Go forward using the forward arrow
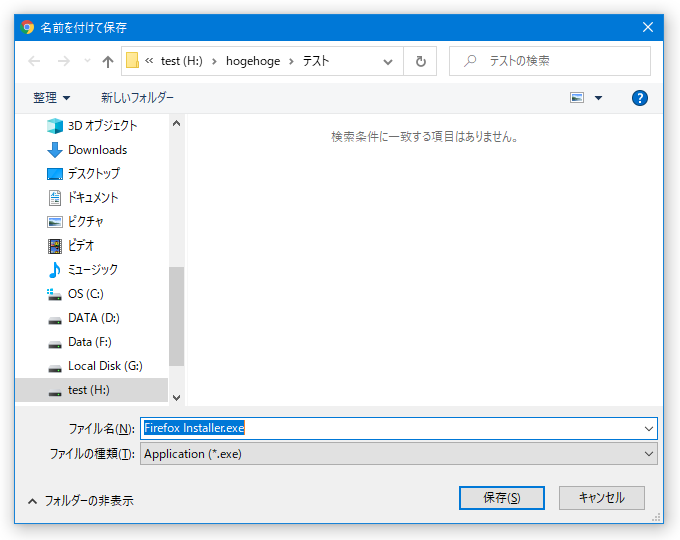The width and height of the screenshot is (680, 540). (x=64, y=61)
